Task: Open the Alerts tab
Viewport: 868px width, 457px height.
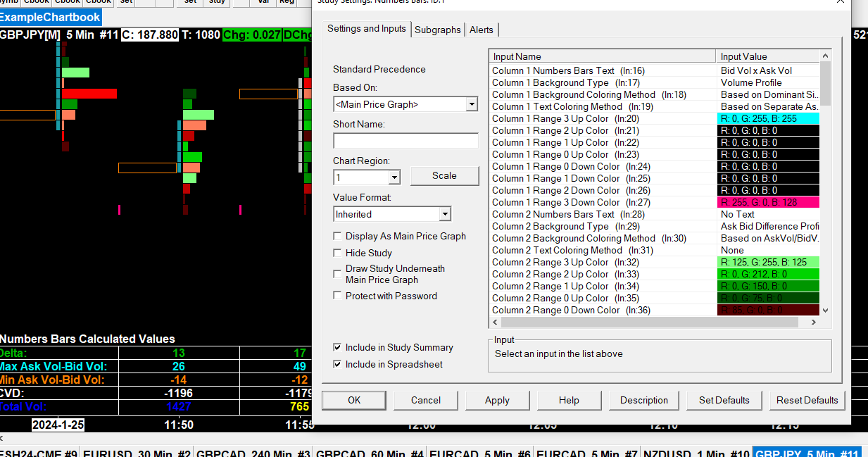Action: coord(482,30)
